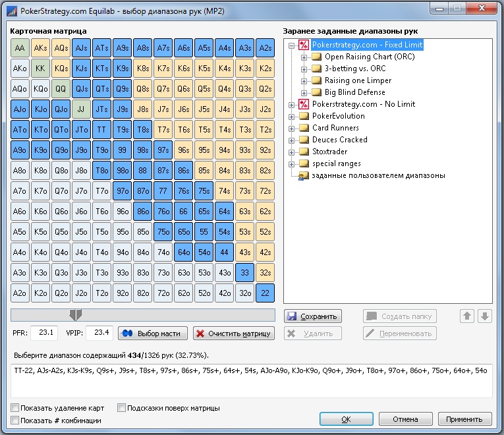Toggle 'Показать удаление карт' checkbox
Screen dimensions: 504x435
tap(14, 408)
